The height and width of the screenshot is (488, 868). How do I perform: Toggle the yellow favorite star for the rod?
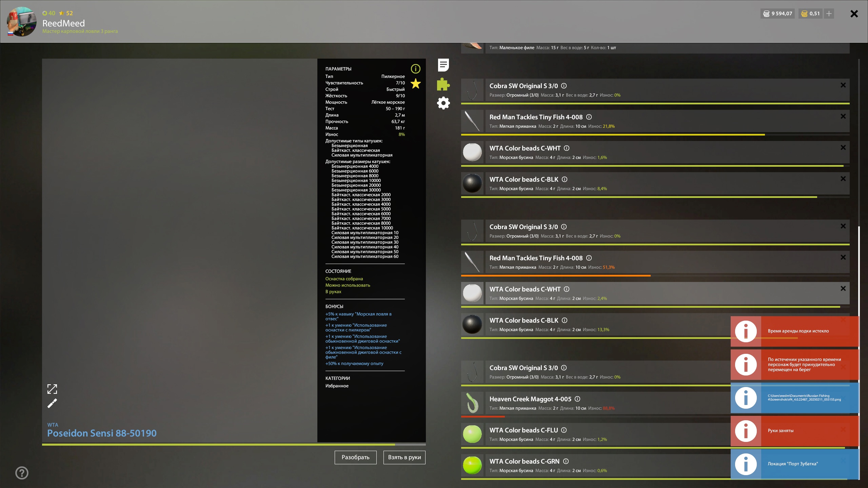(415, 84)
